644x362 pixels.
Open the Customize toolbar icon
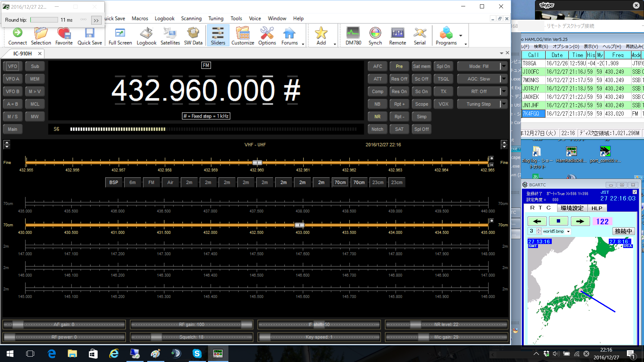pyautogui.click(x=243, y=36)
